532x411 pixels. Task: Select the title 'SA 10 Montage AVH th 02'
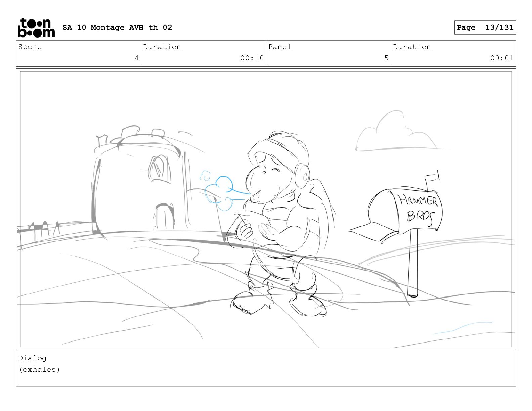pos(117,27)
